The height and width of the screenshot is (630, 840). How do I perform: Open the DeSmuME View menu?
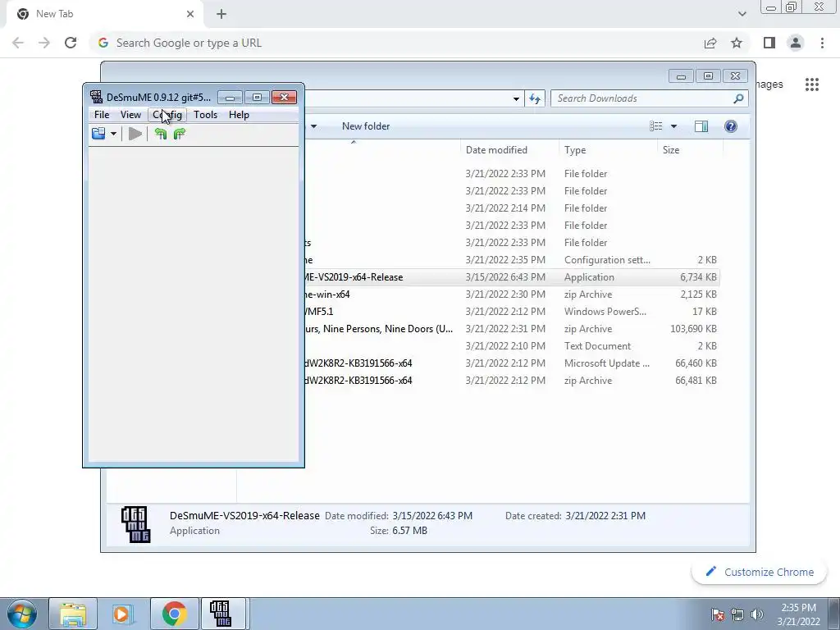(130, 115)
